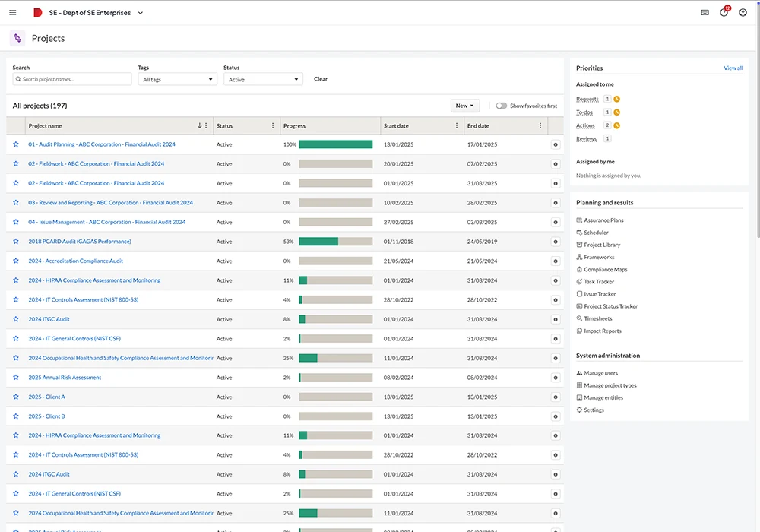
Task: Open the Project name column options menu
Action: pos(204,125)
